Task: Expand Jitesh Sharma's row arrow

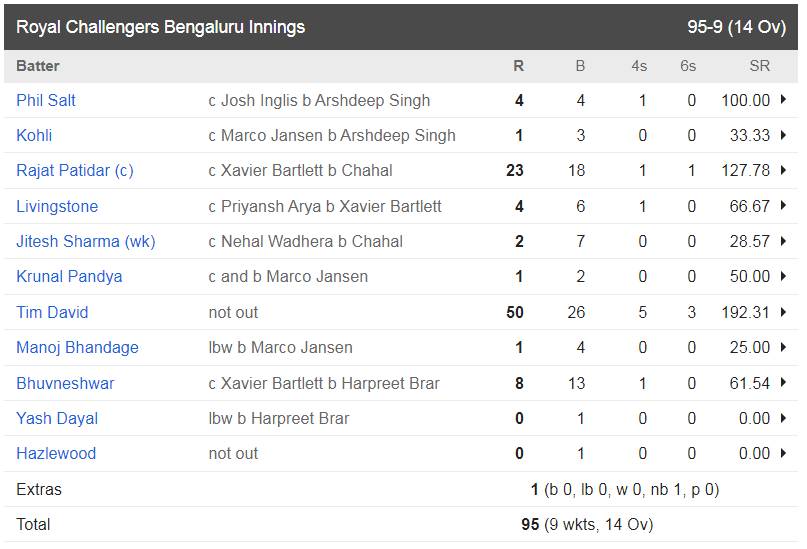Action: coord(783,241)
